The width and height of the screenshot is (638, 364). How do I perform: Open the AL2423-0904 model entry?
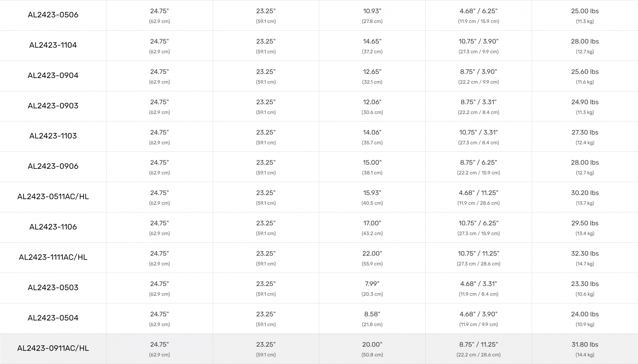point(53,75)
